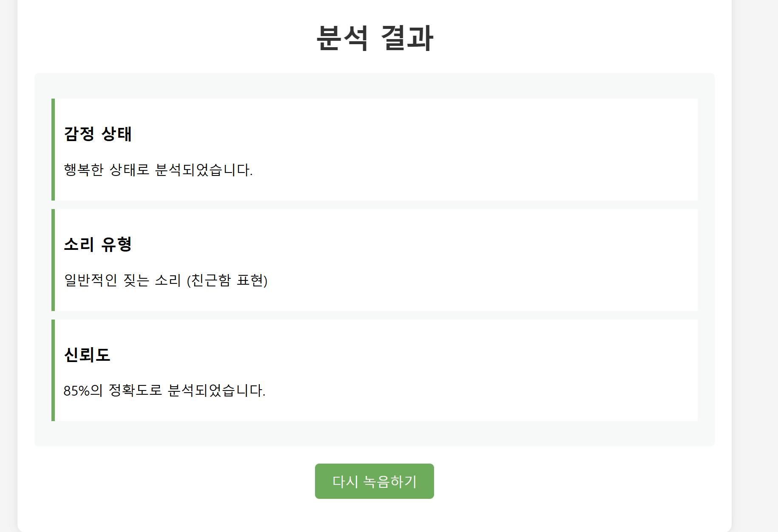Viewport: 778px width, 532px height.
Task: Click the word 녹음하기 on the green button
Action: click(x=390, y=481)
